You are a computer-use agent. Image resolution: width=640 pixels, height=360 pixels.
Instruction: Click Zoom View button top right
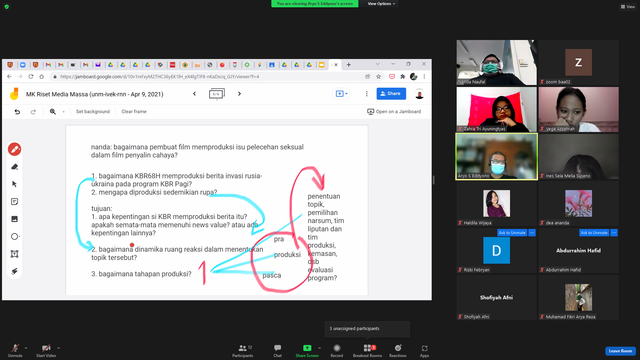(628, 7)
